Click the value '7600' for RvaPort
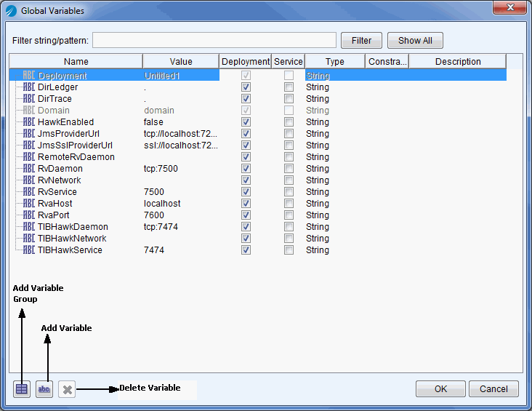 pos(153,215)
